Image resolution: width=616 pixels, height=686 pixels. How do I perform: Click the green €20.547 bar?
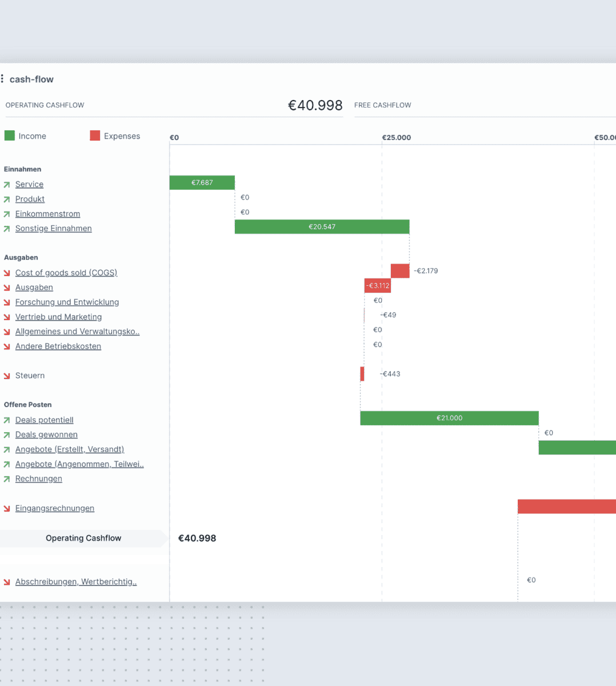click(x=322, y=227)
